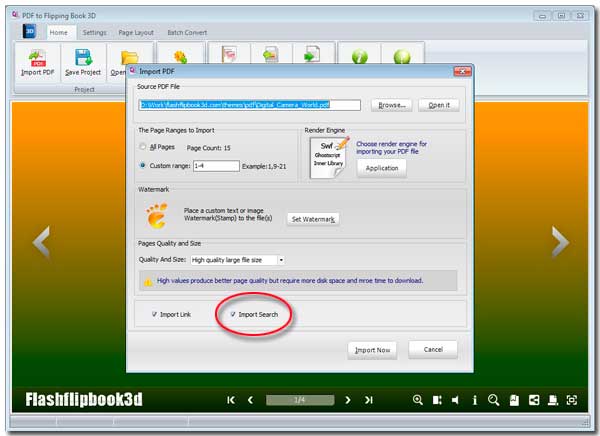Screen dimensions: 600x436
Task: Click the 'Example:1,9-21' text
Action: (x=264, y=166)
